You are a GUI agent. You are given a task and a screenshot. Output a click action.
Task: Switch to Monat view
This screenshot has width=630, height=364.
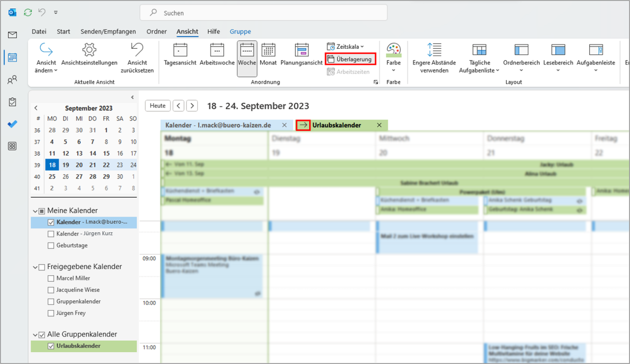coord(268,55)
